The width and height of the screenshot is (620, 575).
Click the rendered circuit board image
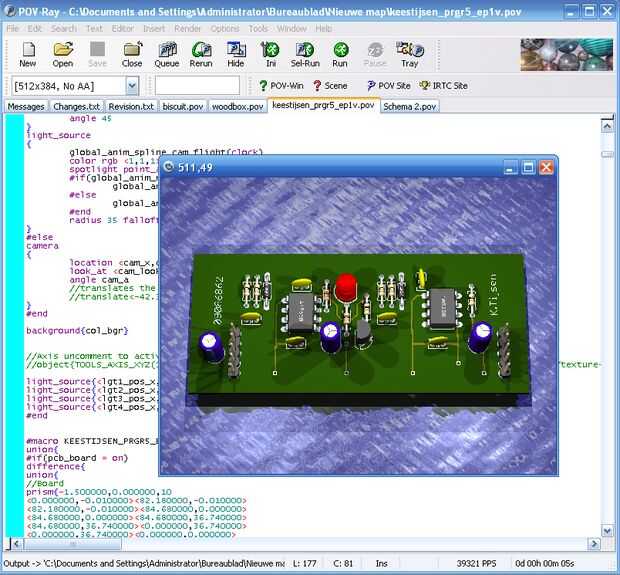click(359, 325)
